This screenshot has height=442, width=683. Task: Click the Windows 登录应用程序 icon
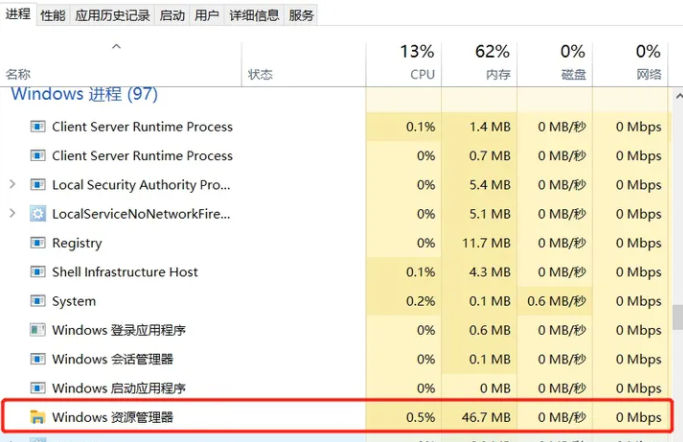point(37,330)
